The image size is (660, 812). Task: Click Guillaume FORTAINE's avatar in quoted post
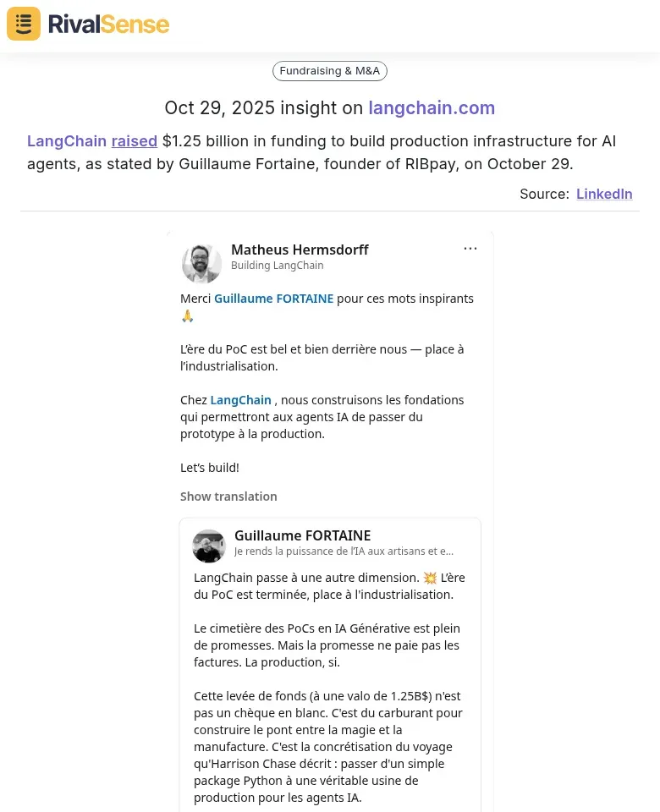208,546
